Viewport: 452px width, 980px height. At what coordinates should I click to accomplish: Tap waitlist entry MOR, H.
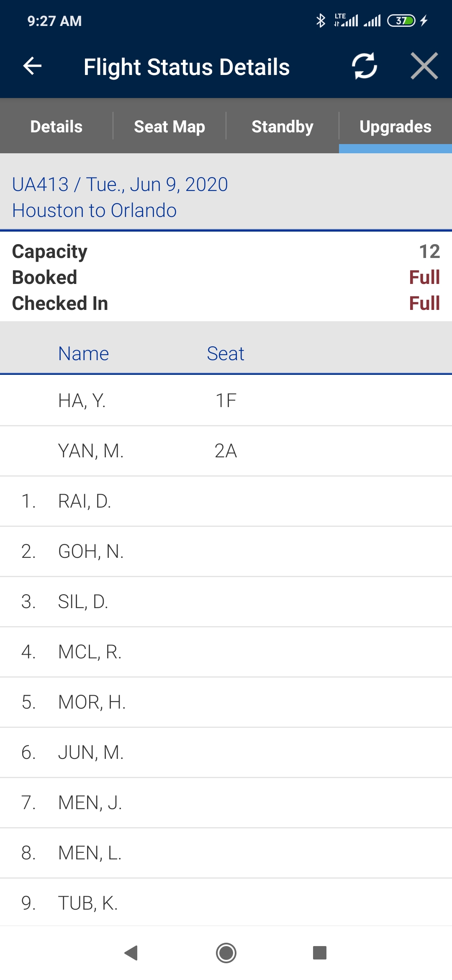226,702
